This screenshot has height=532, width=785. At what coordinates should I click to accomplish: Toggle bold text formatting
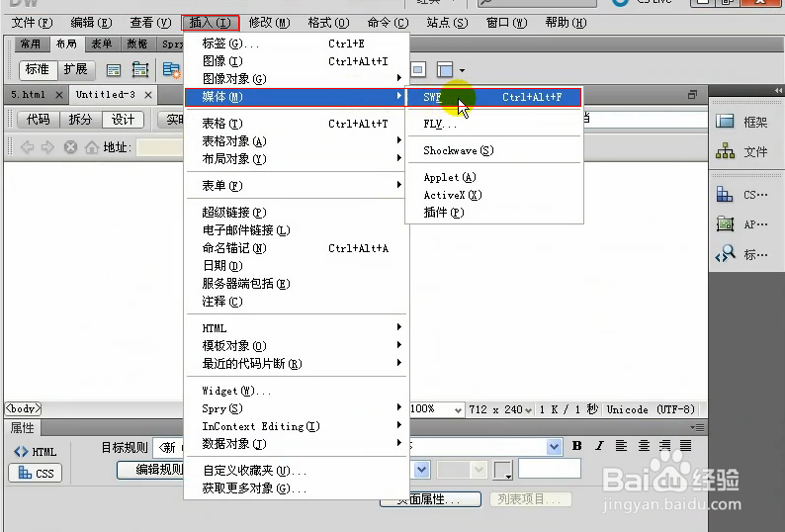pos(577,445)
